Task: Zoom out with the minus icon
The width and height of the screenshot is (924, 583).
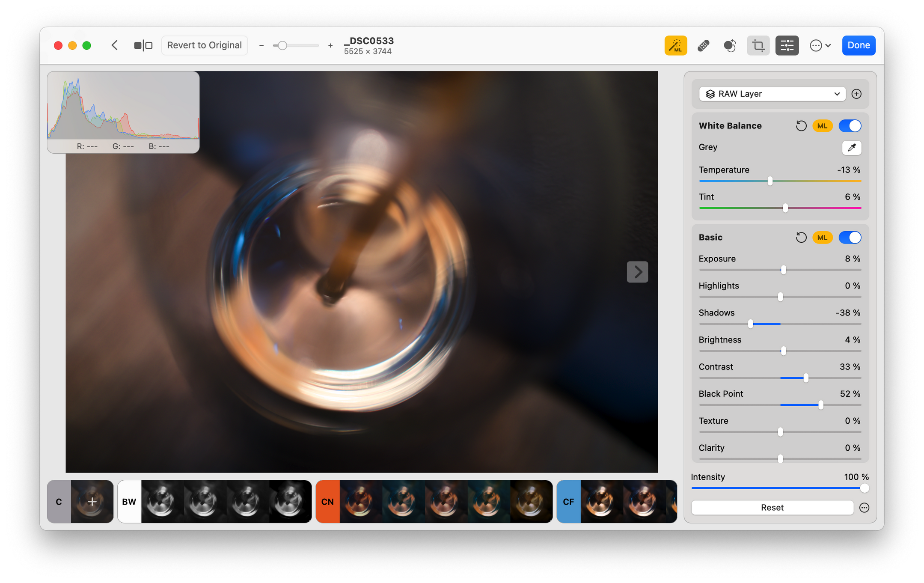Action: [261, 45]
